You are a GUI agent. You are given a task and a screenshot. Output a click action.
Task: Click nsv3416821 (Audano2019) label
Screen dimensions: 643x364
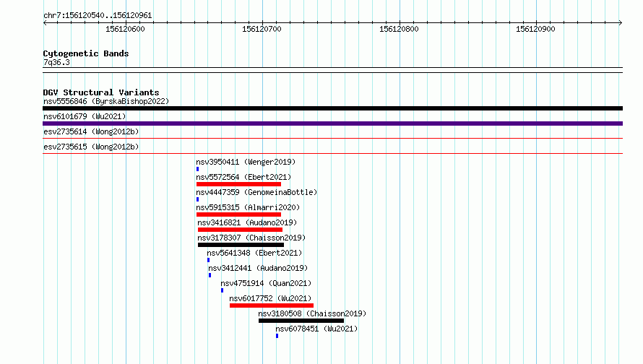(x=247, y=222)
